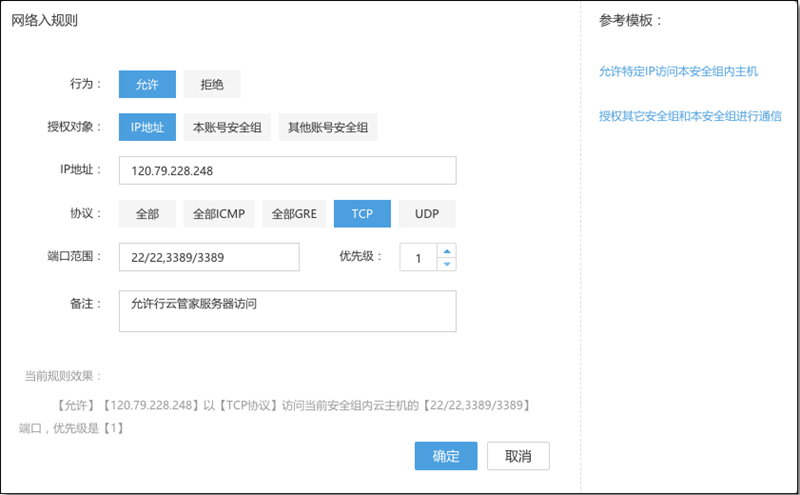Viewport: 800px width, 495px height.
Task: Select the 拒绝 (deny) action option
Action: pos(211,84)
